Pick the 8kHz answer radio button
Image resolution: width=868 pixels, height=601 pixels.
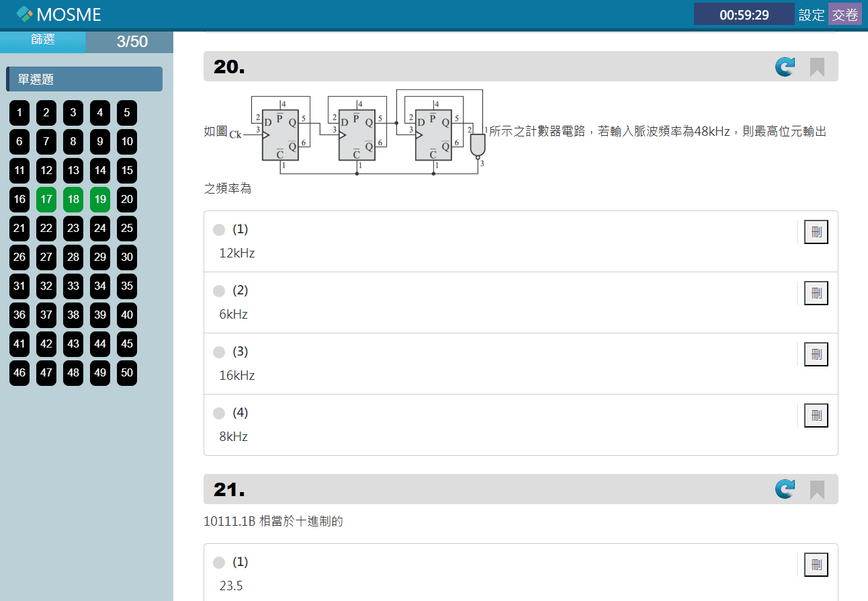[219, 413]
